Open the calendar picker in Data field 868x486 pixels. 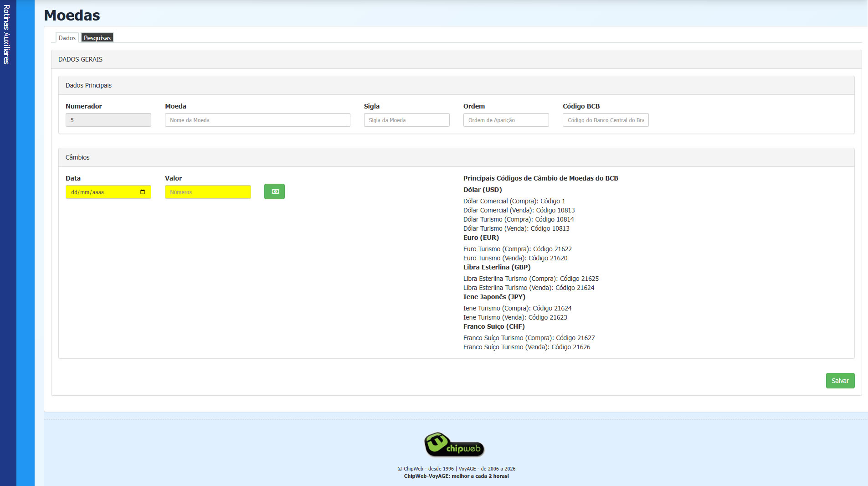tap(143, 192)
